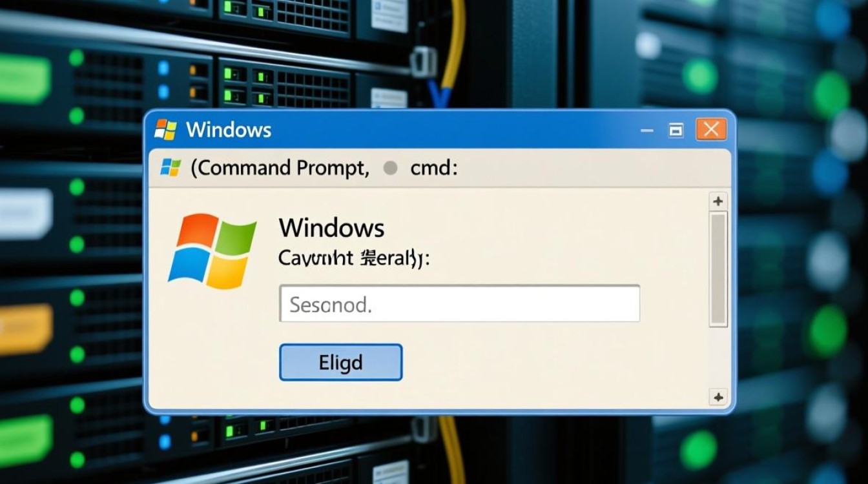Focus the Sesonod text input field
868x484 pixels.
[459, 303]
